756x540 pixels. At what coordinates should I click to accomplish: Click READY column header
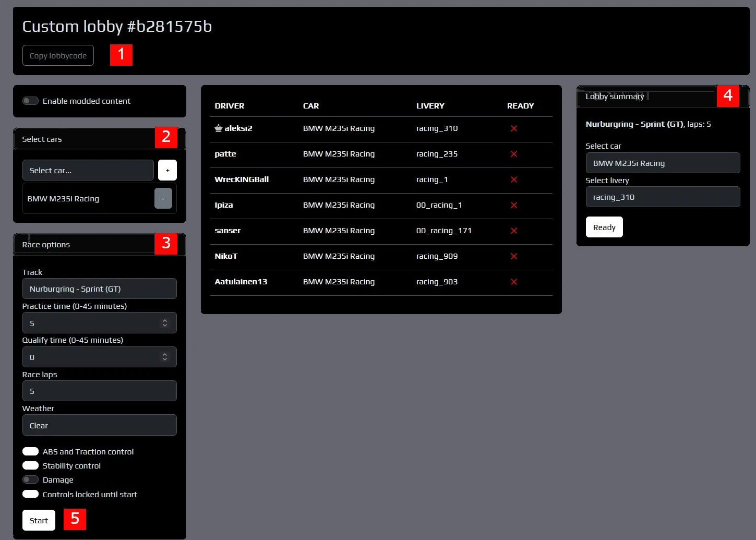521,106
